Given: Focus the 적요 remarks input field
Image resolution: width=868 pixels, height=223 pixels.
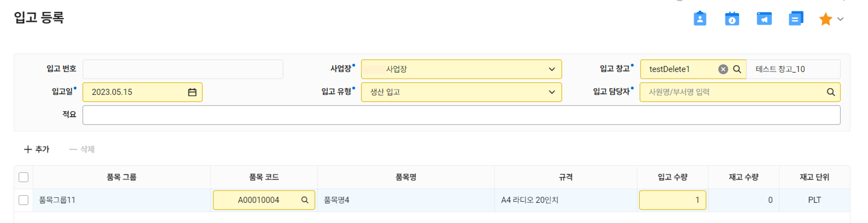Looking at the screenshot, I should click(x=461, y=115).
